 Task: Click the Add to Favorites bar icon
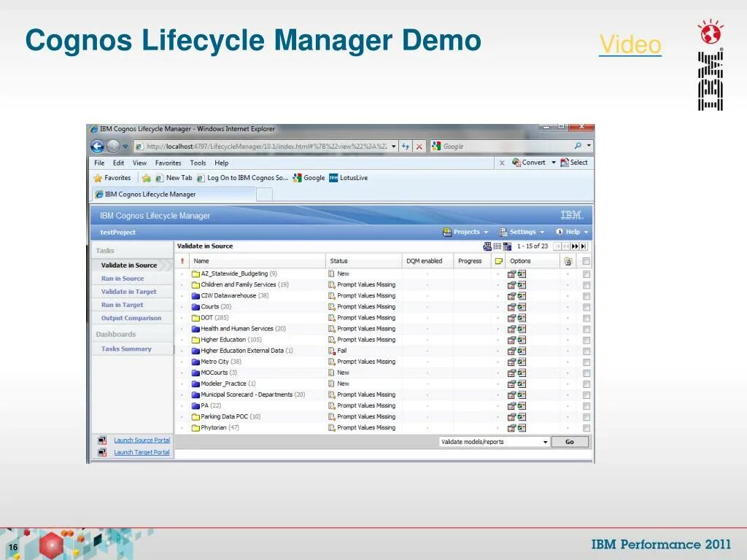(146, 178)
